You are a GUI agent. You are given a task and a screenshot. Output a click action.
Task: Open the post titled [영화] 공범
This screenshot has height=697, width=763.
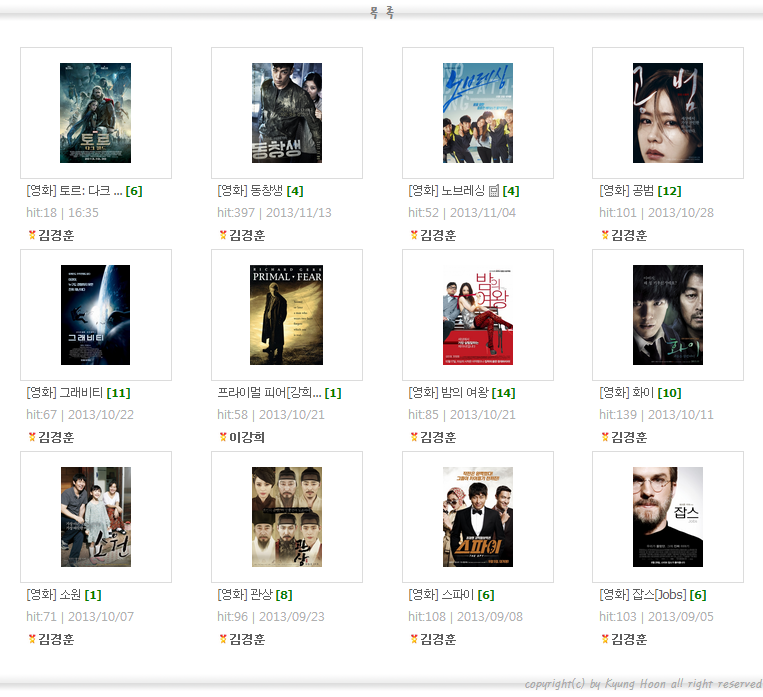tap(627, 191)
